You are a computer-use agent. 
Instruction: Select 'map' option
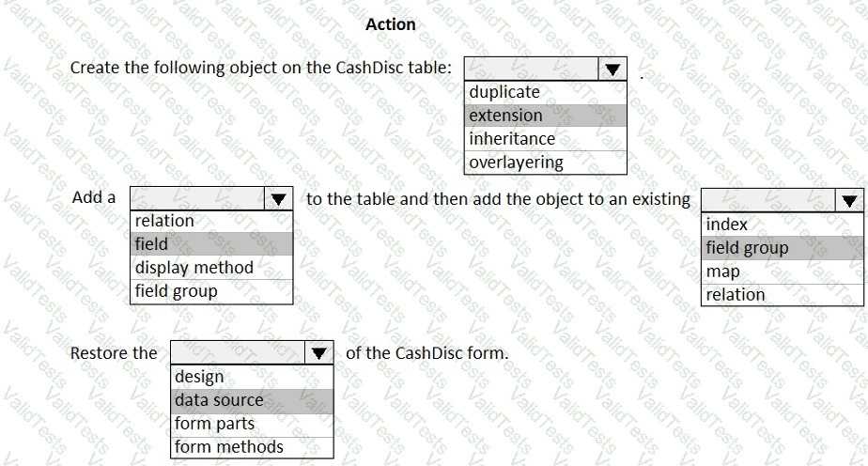point(783,272)
